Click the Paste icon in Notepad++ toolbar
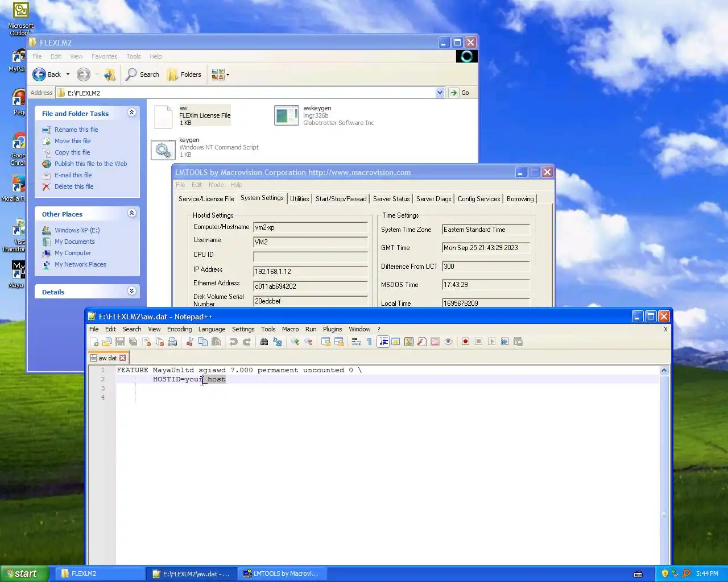 (x=216, y=342)
